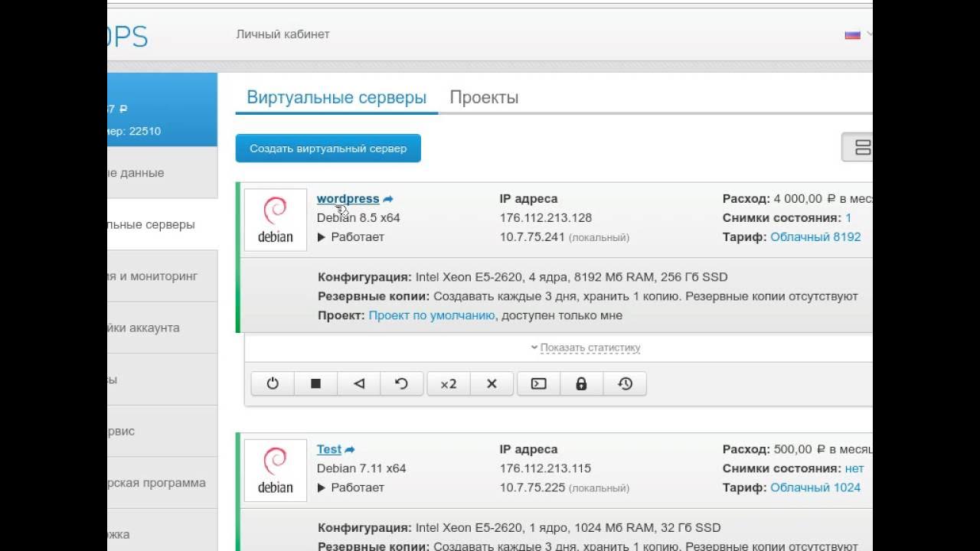Click wordpress Резервные копии line
The height and width of the screenshot is (551, 980).
588,296
